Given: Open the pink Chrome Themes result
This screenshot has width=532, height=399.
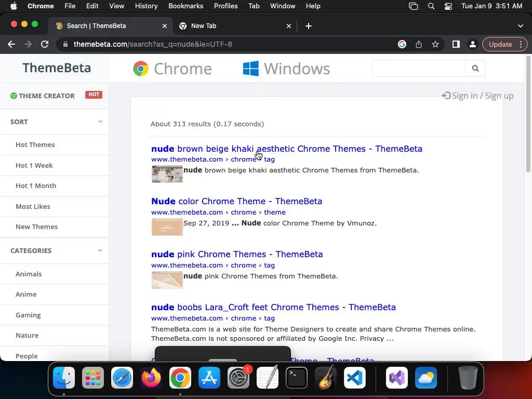Looking at the screenshot, I should 237,255.
